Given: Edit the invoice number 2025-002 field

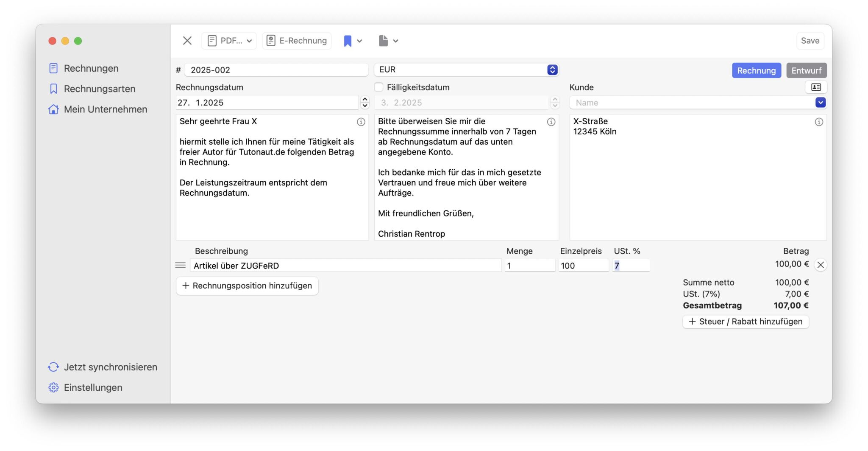Looking at the screenshot, I should pyautogui.click(x=276, y=70).
